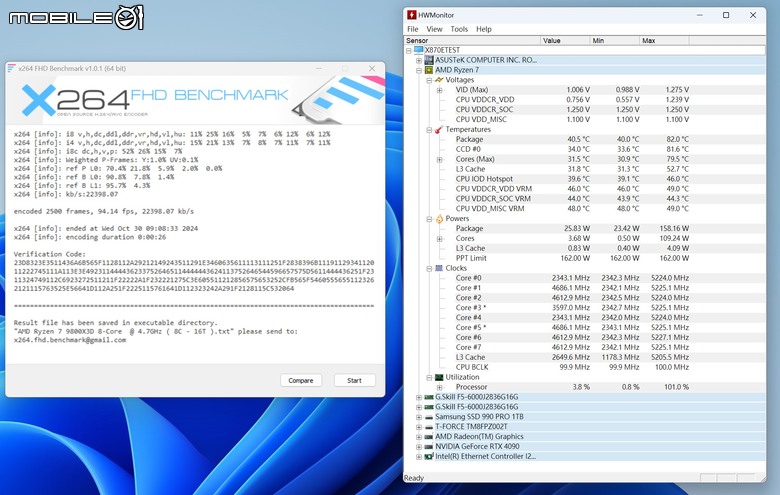Click the NVIDIA GeForce RTX 4090 icon
780x495 pixels.
[x=429, y=446]
